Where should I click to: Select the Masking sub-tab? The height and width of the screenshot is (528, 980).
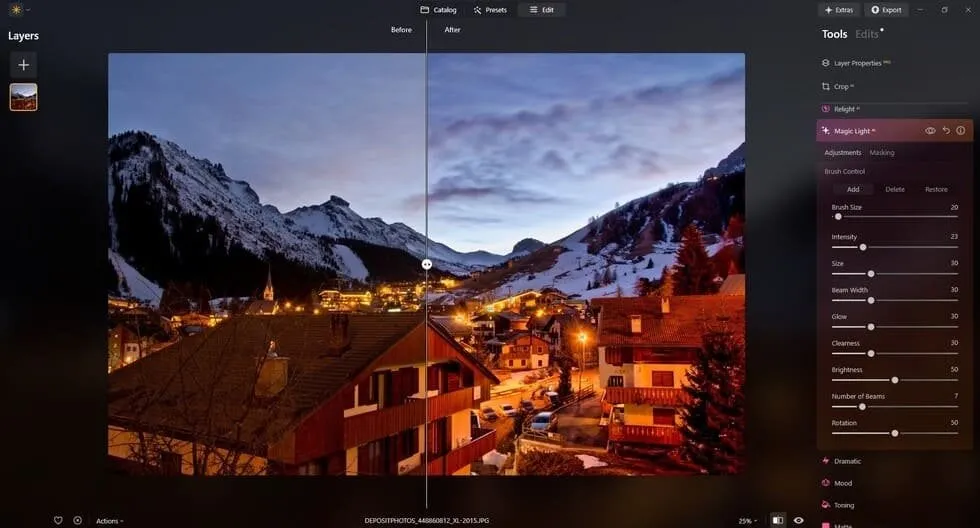coord(882,153)
